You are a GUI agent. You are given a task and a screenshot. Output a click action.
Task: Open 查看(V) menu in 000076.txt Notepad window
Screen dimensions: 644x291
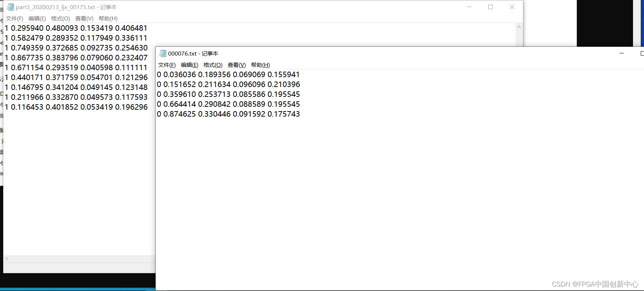coord(237,65)
